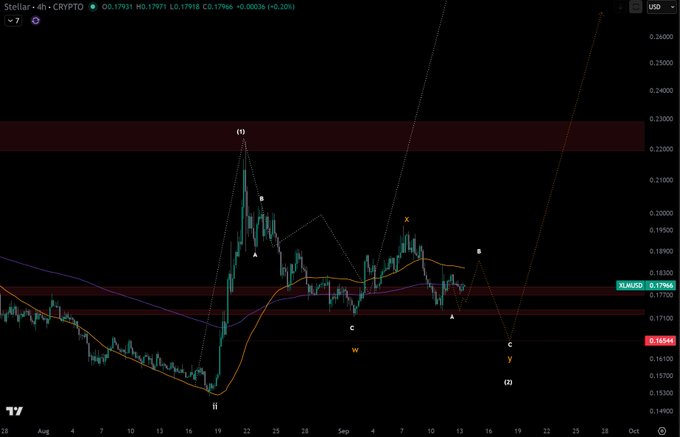Click the O0.17931 open value in the header
Image resolution: width=680 pixels, height=437 pixels.
click(118, 7)
